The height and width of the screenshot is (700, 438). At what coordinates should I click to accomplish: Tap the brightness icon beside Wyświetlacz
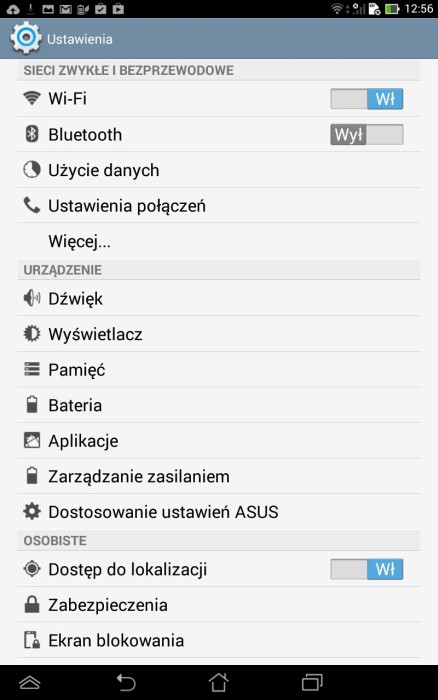coord(32,333)
